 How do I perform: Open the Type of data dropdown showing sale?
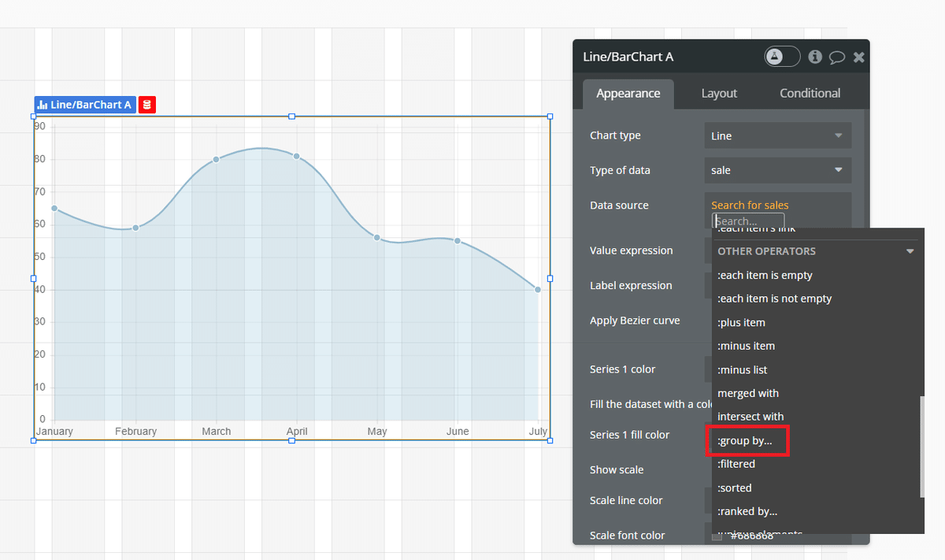click(x=778, y=170)
